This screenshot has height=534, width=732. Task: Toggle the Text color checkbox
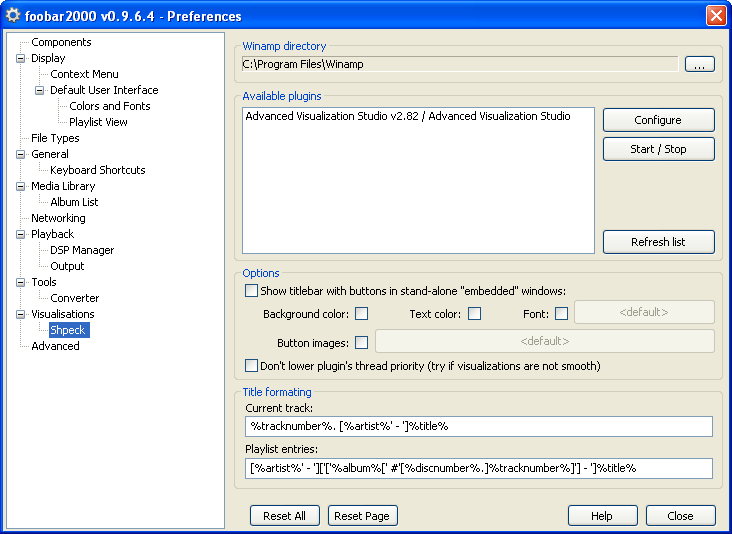tap(474, 314)
